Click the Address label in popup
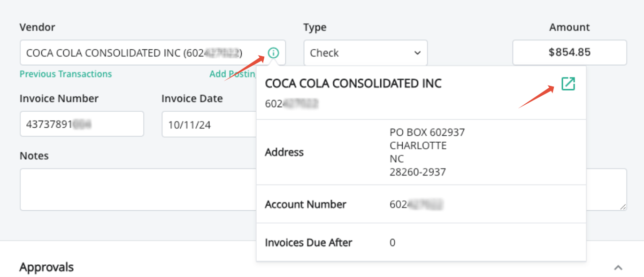The image size is (644, 277). click(284, 152)
